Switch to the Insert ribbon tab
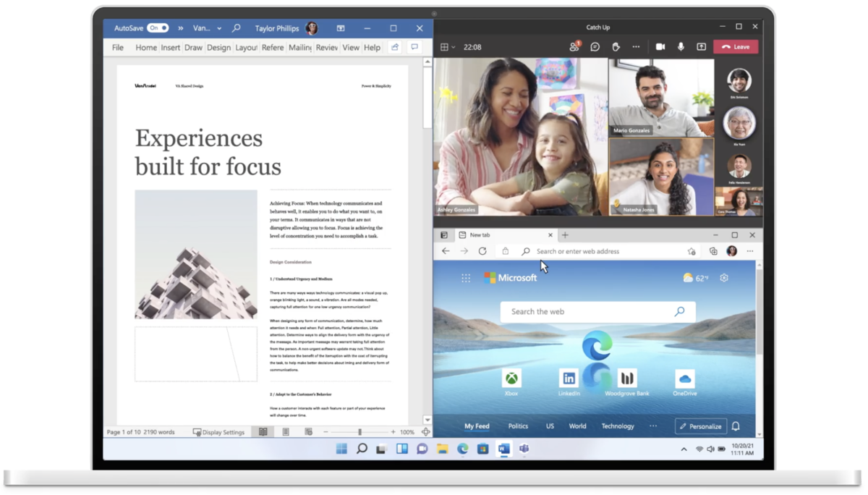This screenshot has width=868, height=495. point(171,48)
